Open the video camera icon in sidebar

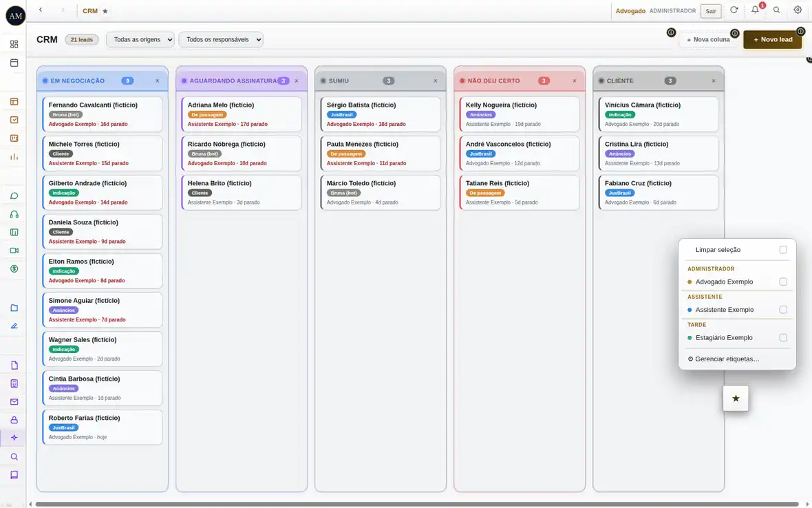point(14,250)
